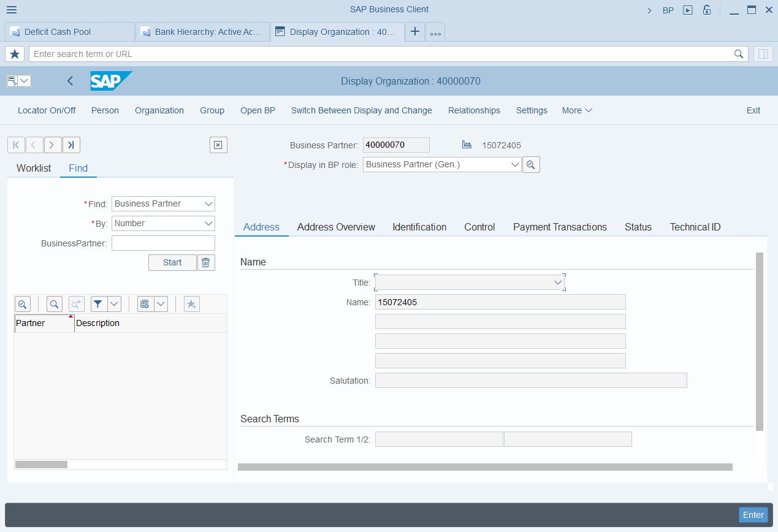Click the BP quick launch entry
Screen dimensions: 778x532
point(668,10)
